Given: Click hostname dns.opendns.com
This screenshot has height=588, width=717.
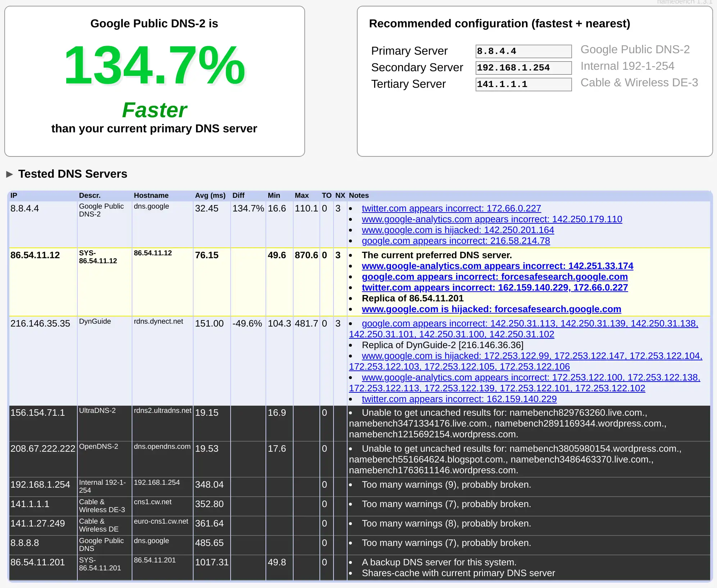Looking at the screenshot, I should [162, 447].
